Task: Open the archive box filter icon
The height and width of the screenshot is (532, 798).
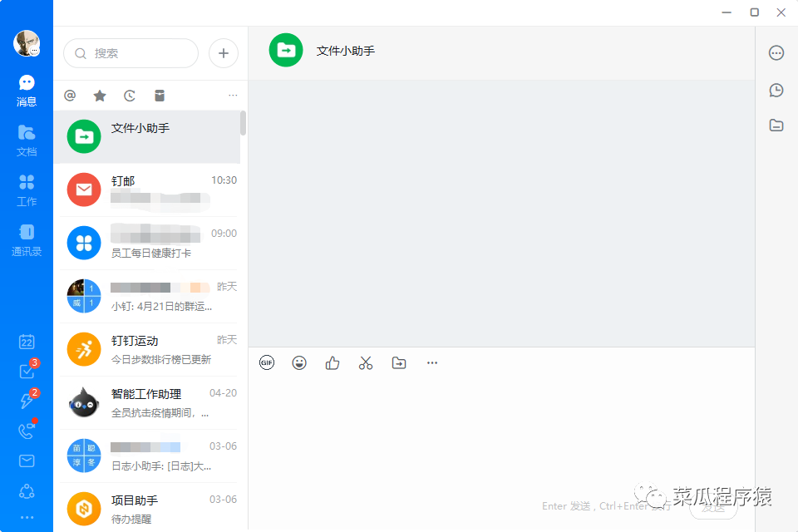Action: click(x=160, y=96)
